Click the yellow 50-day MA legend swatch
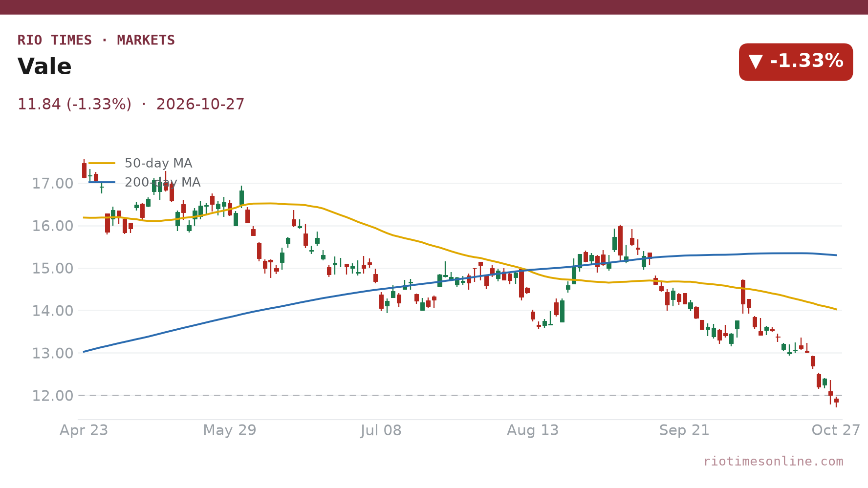The image size is (868, 488). (x=102, y=163)
